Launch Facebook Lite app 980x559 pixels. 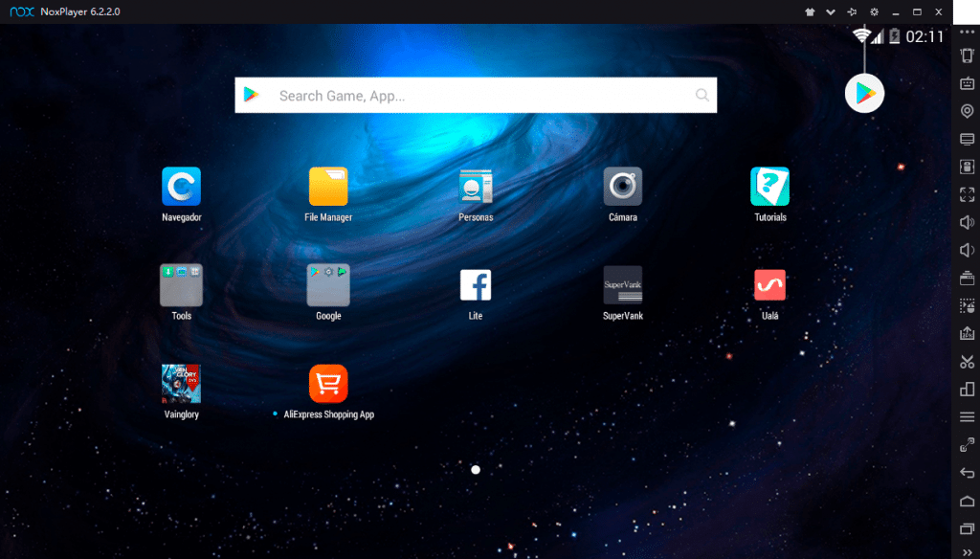pyautogui.click(x=476, y=285)
